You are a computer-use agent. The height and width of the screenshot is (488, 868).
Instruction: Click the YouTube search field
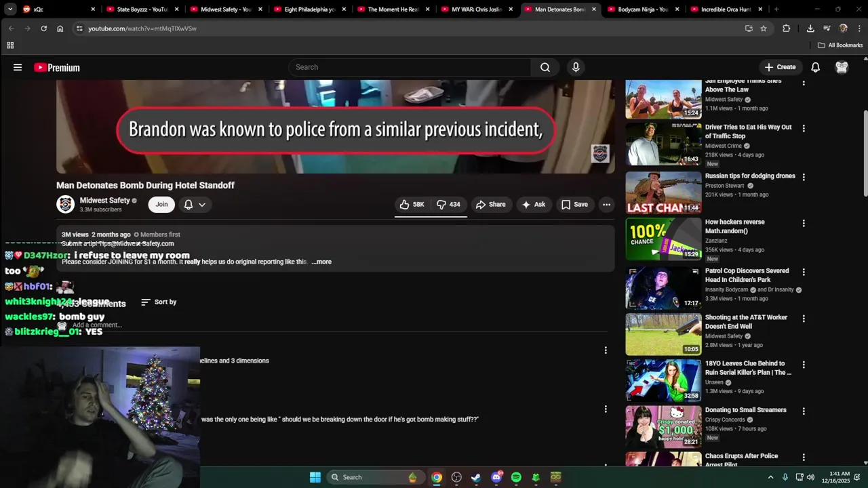[410, 67]
